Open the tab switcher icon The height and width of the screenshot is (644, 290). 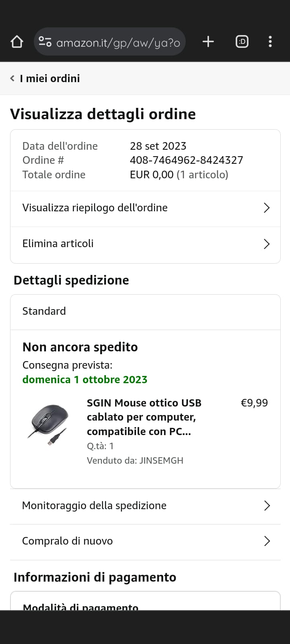click(x=242, y=41)
